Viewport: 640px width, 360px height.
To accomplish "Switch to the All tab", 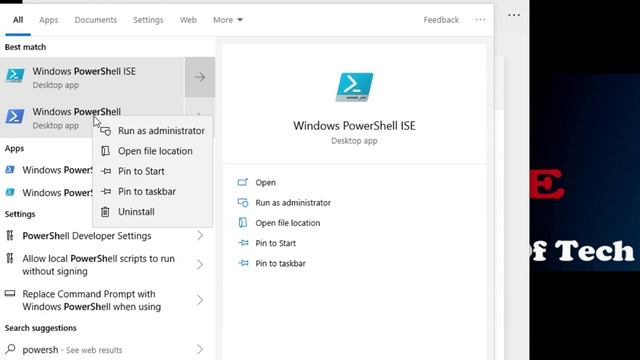I will [x=18, y=20].
